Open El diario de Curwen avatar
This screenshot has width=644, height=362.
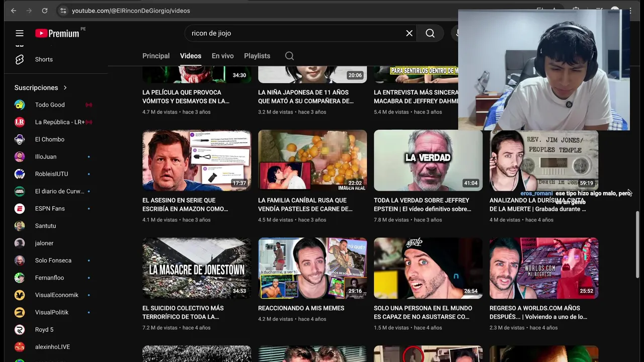tap(20, 191)
